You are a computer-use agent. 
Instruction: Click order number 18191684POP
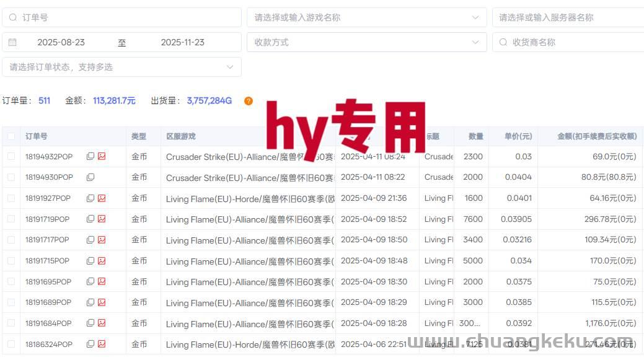[48, 323]
